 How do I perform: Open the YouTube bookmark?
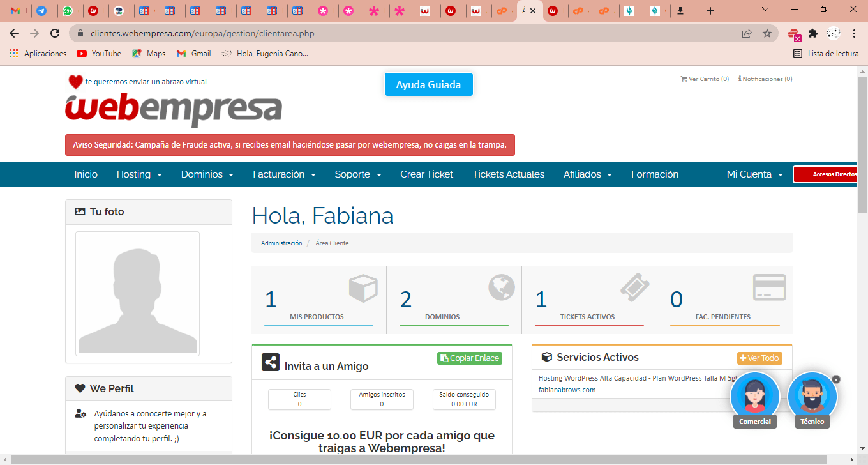(x=99, y=54)
